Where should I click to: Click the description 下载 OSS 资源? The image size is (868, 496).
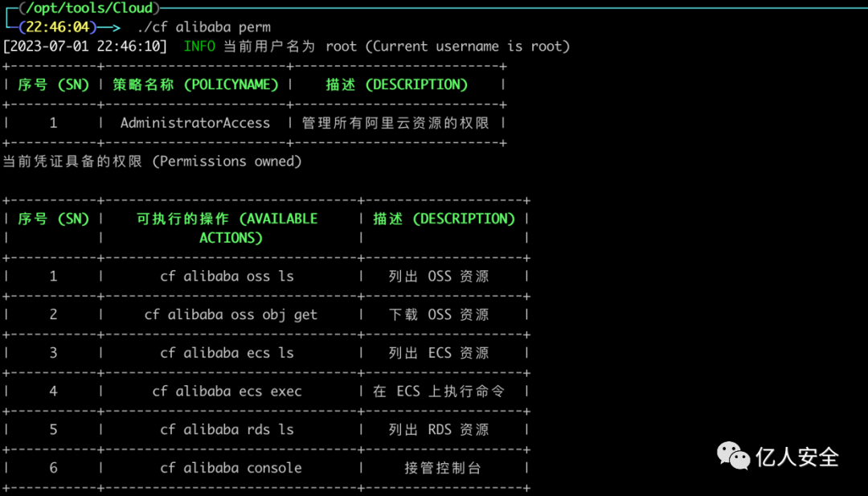coord(439,314)
